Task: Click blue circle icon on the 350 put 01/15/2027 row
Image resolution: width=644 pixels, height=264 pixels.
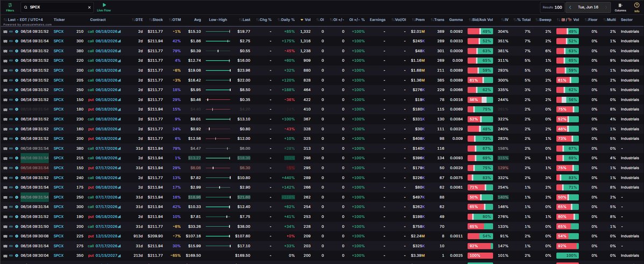Action: coord(17,255)
